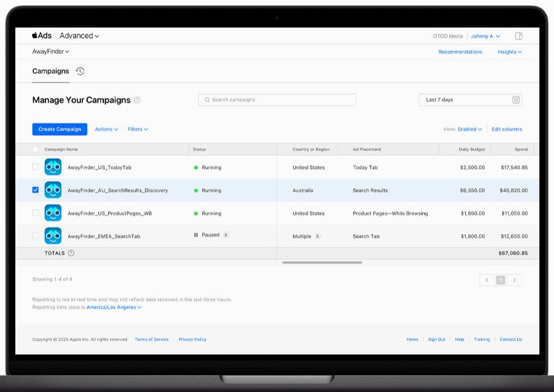The height and width of the screenshot is (392, 554).
Task: Click the Home footer link
Action: pos(412,339)
